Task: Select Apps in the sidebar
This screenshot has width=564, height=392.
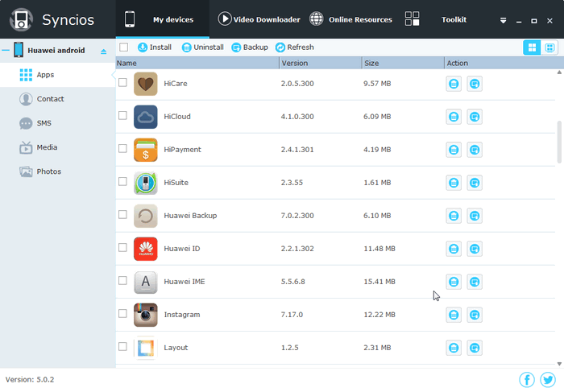Action: pyautogui.click(x=57, y=75)
